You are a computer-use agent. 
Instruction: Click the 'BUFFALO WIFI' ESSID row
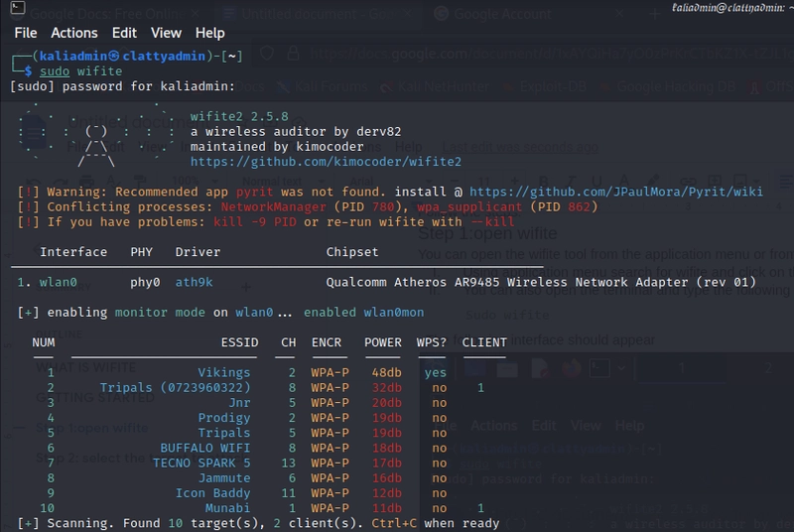(205, 448)
